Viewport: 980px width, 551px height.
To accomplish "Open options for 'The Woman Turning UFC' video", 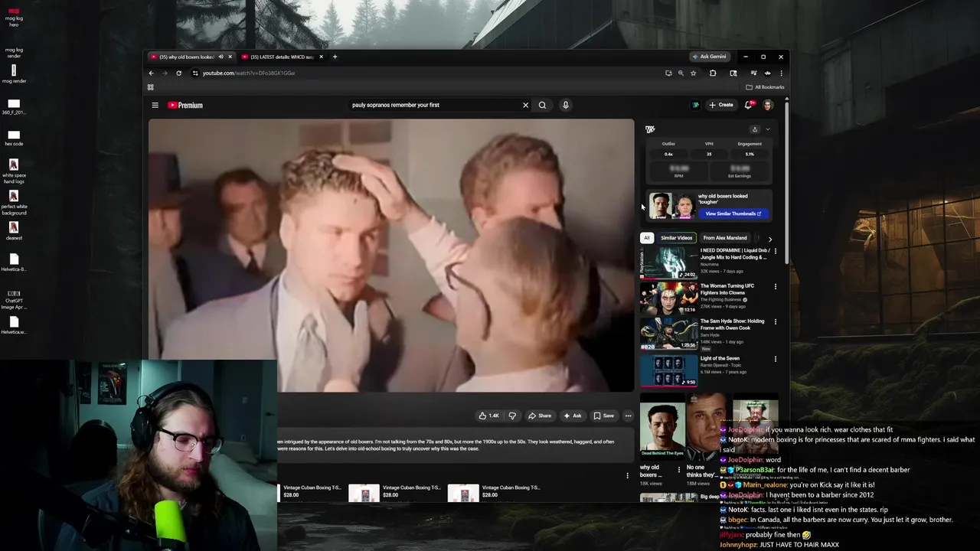I will pyautogui.click(x=776, y=287).
